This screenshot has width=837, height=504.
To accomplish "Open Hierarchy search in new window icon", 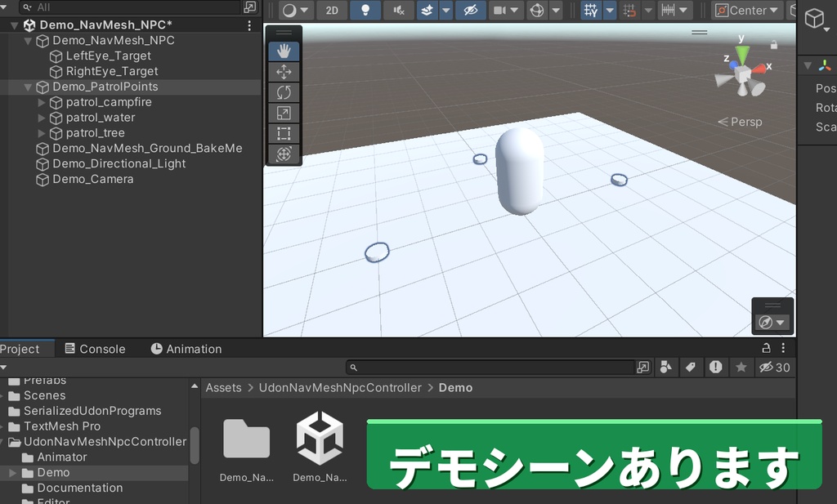I will pyautogui.click(x=250, y=7).
